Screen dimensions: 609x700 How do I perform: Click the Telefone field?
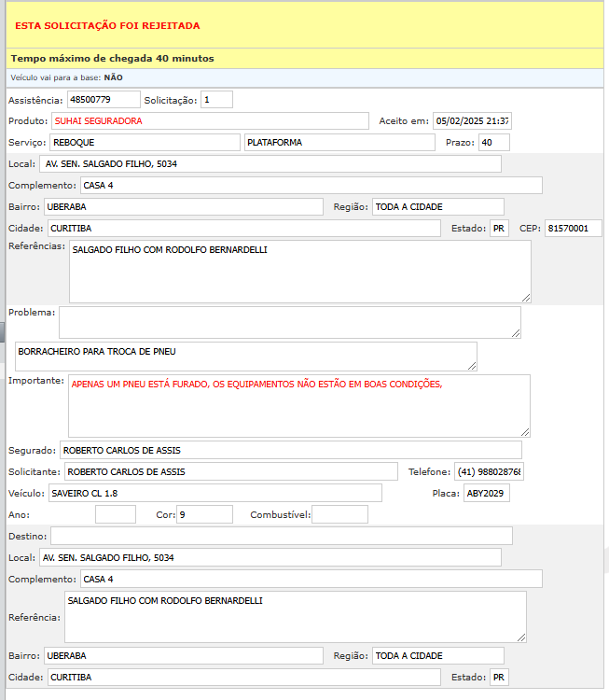coord(490,471)
